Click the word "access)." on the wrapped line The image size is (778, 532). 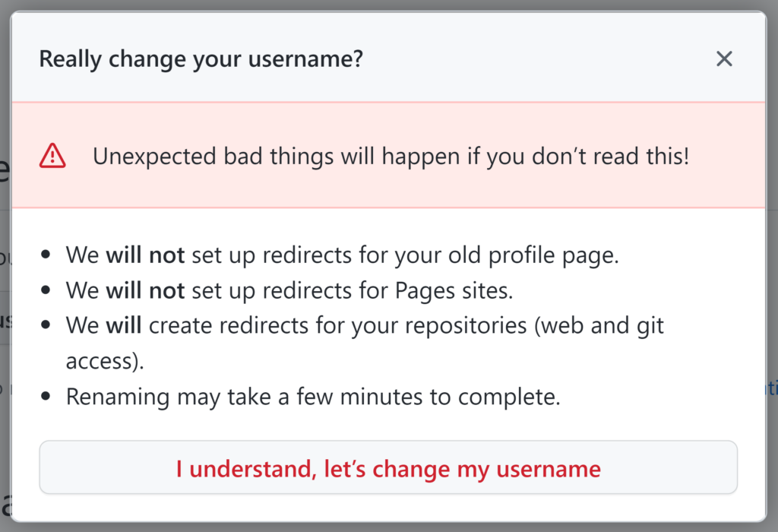click(105, 361)
